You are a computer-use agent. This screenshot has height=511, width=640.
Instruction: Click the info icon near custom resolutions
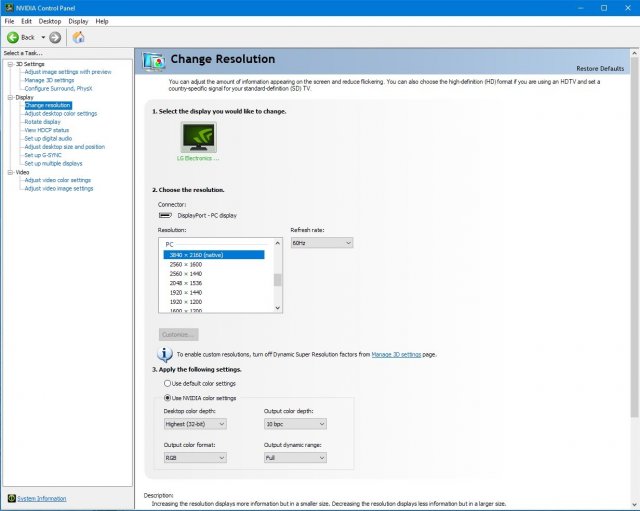165,354
